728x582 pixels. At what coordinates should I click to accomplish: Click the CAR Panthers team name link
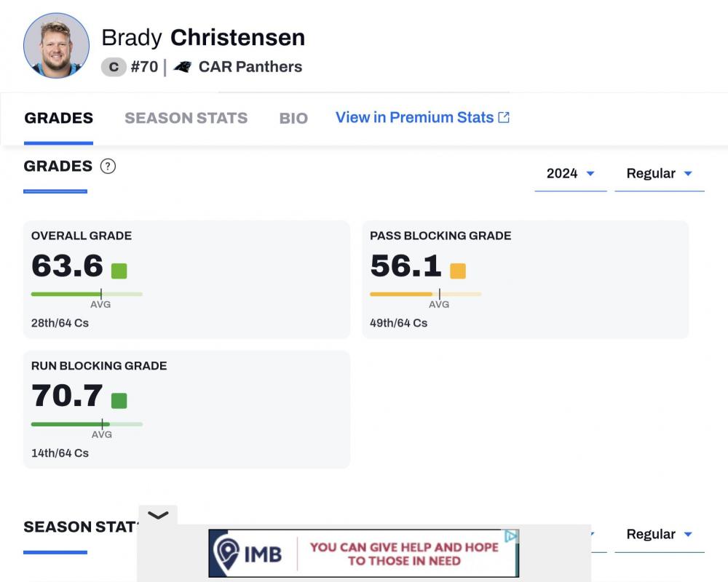coord(250,67)
